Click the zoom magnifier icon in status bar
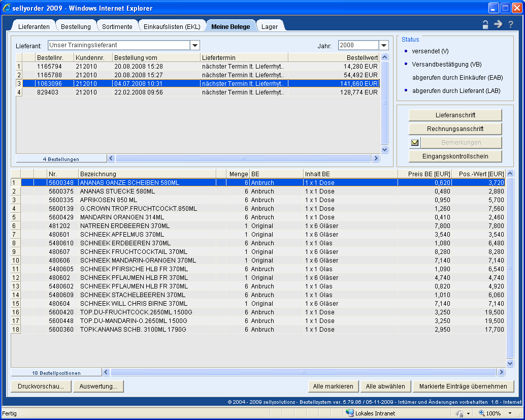The image size is (525, 420). click(481, 413)
